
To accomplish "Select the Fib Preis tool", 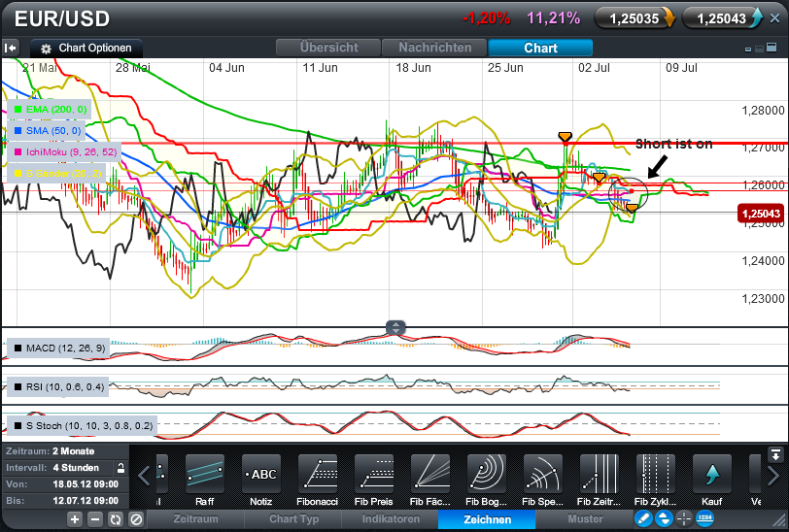I will click(373, 481).
